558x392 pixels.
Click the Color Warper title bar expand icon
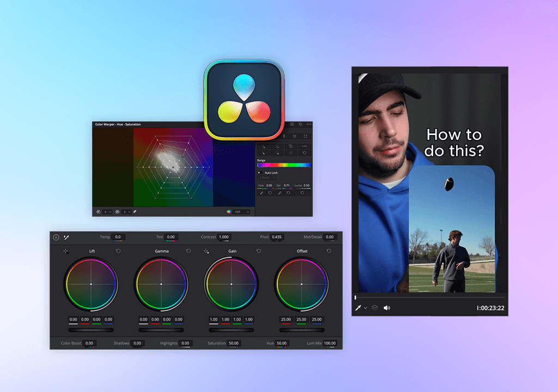point(292,124)
